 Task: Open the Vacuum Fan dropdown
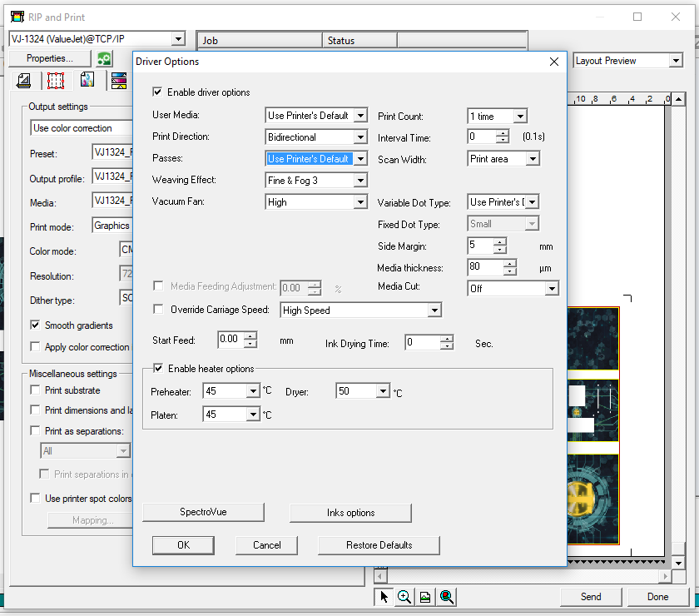coord(360,202)
